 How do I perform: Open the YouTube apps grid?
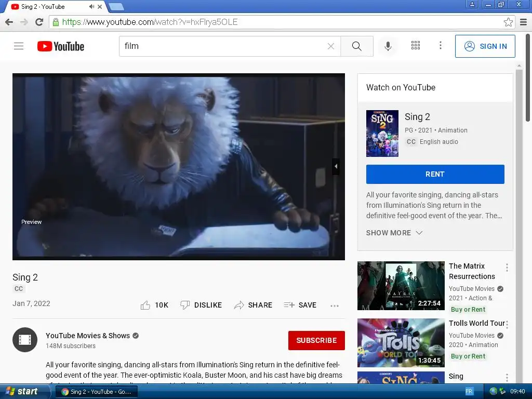point(416,46)
